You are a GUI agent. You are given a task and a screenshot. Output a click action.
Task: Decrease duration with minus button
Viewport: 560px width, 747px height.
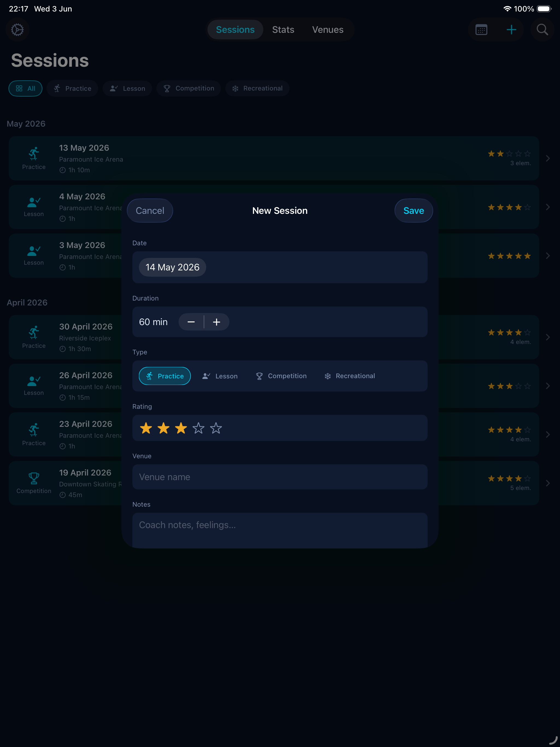click(191, 322)
